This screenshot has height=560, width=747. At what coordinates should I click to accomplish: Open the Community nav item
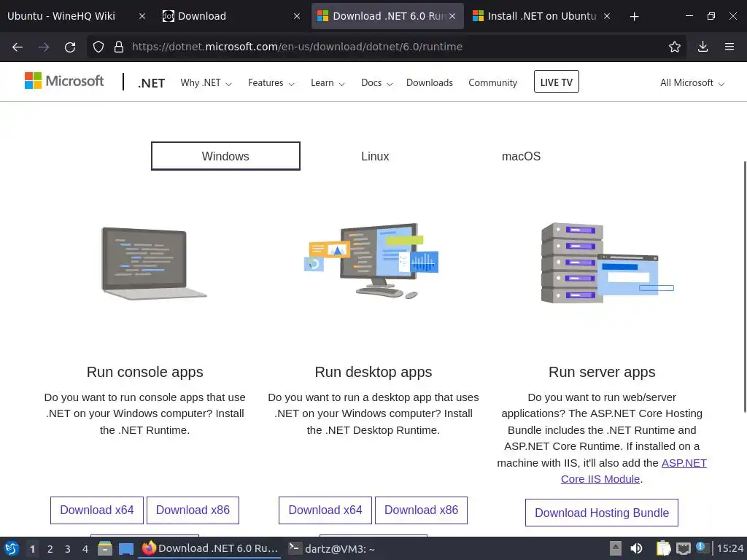492,83
